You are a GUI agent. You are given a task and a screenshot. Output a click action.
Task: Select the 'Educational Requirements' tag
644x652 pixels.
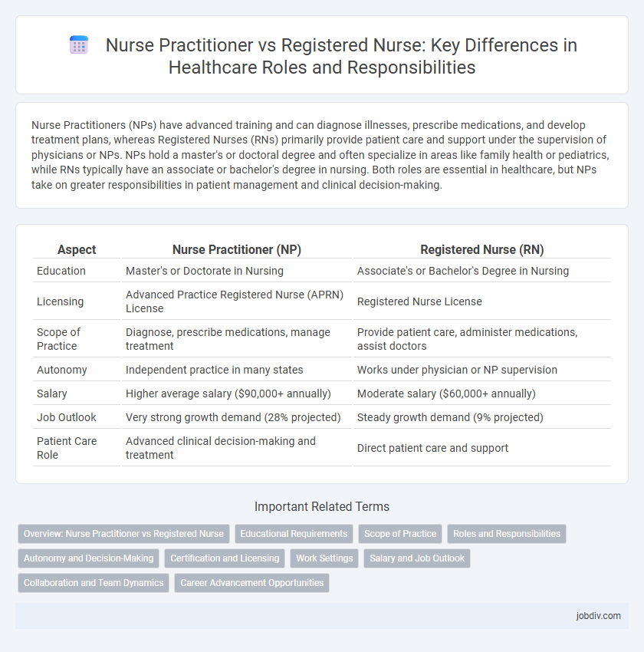294,534
